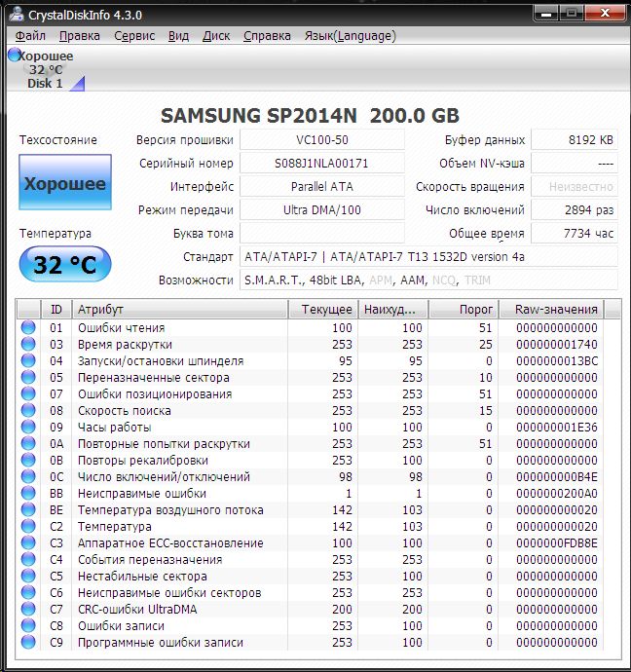Viewport: 631px width, 672px height.
Task: Select the CRC-ошибки UltraDMA row text
Action: [x=137, y=609]
